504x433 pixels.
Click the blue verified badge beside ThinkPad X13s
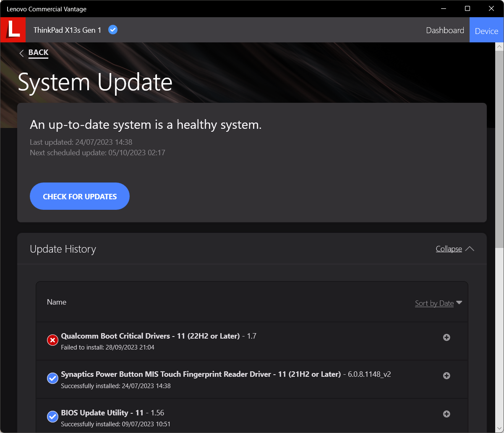(x=113, y=30)
